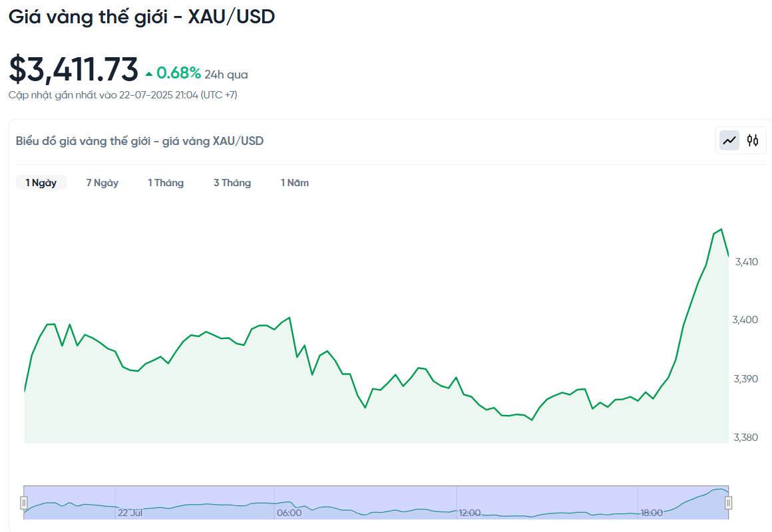The width and height of the screenshot is (772, 532).
Task: Click the 18:00 marker in the navigator
Action: [x=652, y=513]
